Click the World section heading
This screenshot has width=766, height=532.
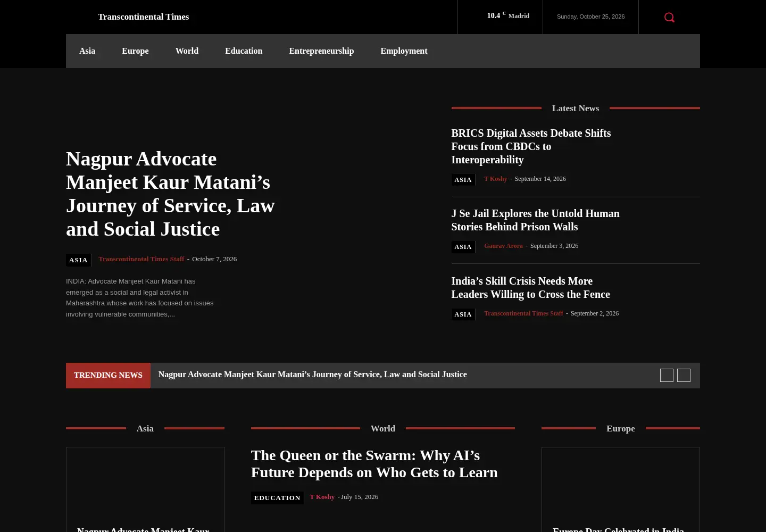click(383, 428)
